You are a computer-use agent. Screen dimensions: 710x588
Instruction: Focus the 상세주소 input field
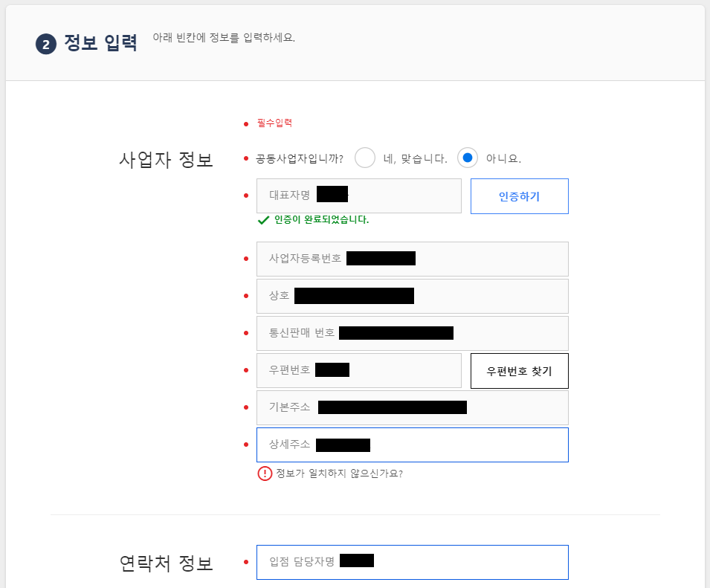(413, 445)
